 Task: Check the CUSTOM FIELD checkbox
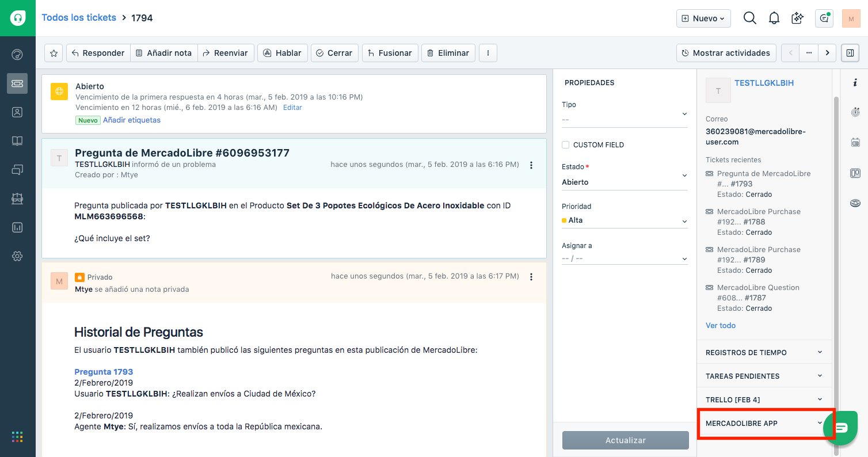[566, 145]
